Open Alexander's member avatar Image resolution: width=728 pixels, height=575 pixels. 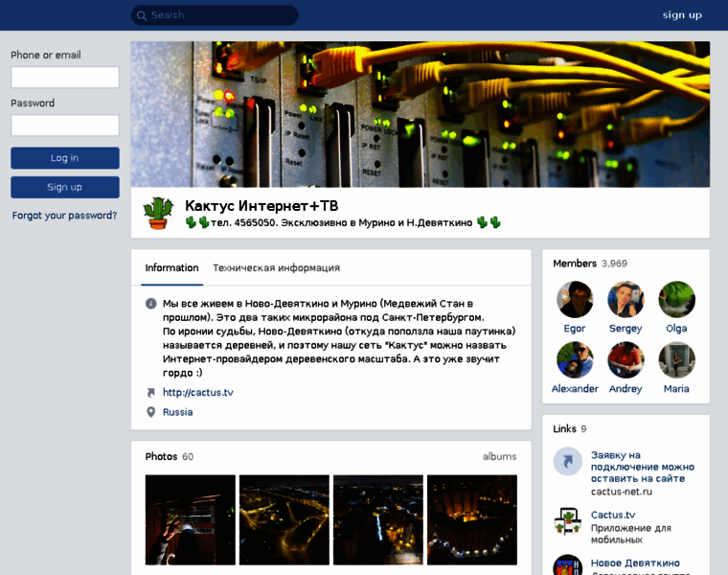[x=575, y=360]
